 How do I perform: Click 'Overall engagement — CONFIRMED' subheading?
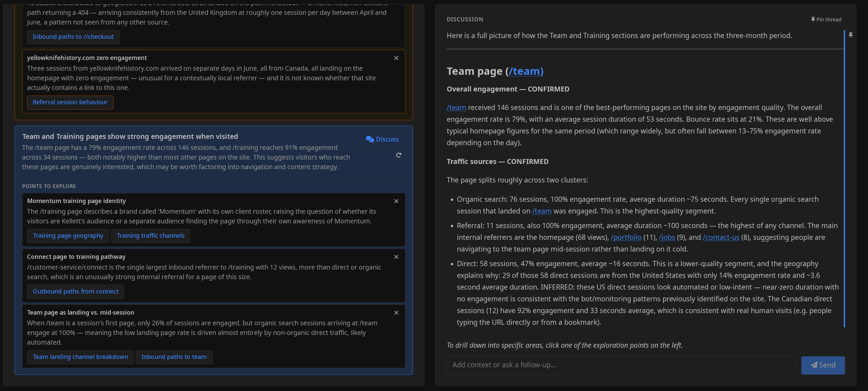tap(508, 89)
